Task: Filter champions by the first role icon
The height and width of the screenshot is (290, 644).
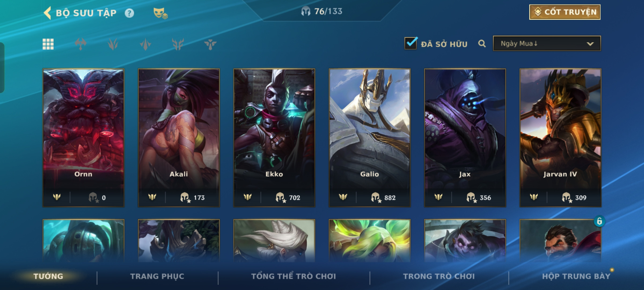Action: pyautogui.click(x=80, y=44)
